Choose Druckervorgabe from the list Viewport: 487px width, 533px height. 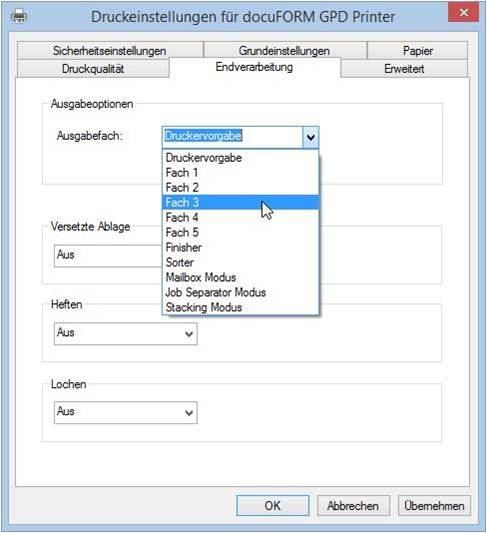point(241,158)
